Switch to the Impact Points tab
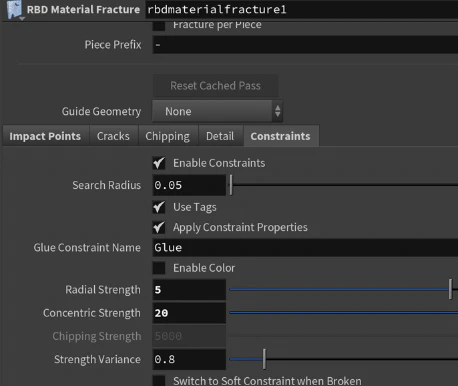 coord(45,136)
